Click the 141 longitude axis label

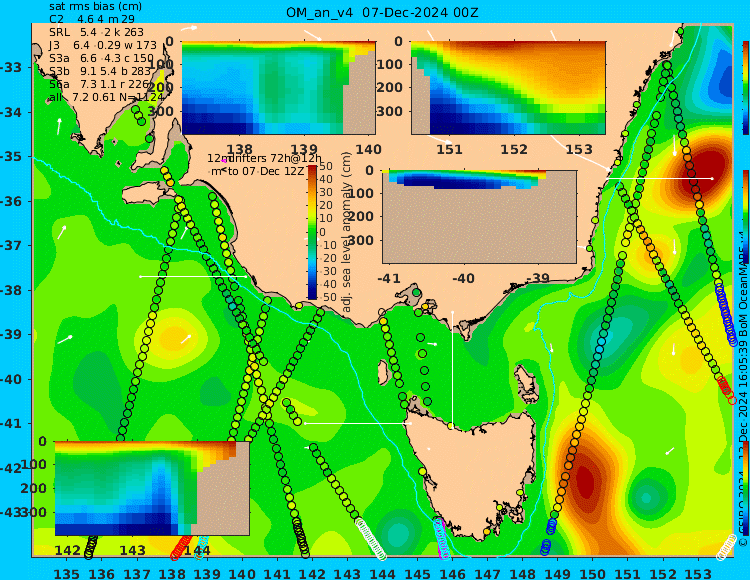[277, 573]
